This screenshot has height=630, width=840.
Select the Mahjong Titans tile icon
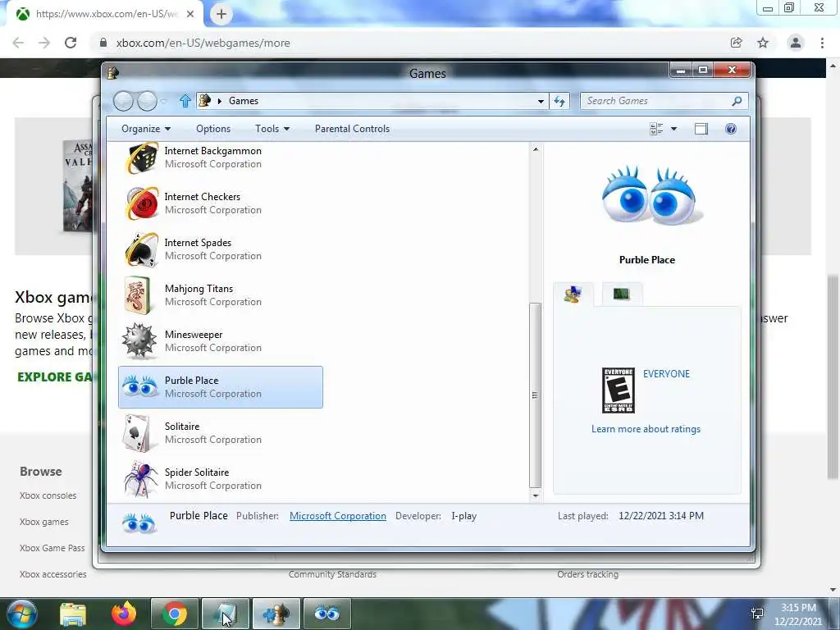138,295
